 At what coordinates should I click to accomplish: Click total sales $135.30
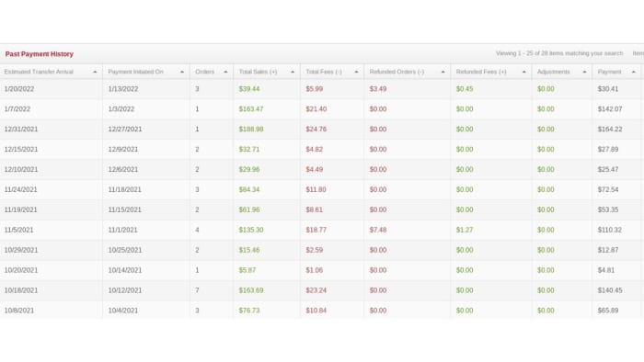pyautogui.click(x=251, y=230)
